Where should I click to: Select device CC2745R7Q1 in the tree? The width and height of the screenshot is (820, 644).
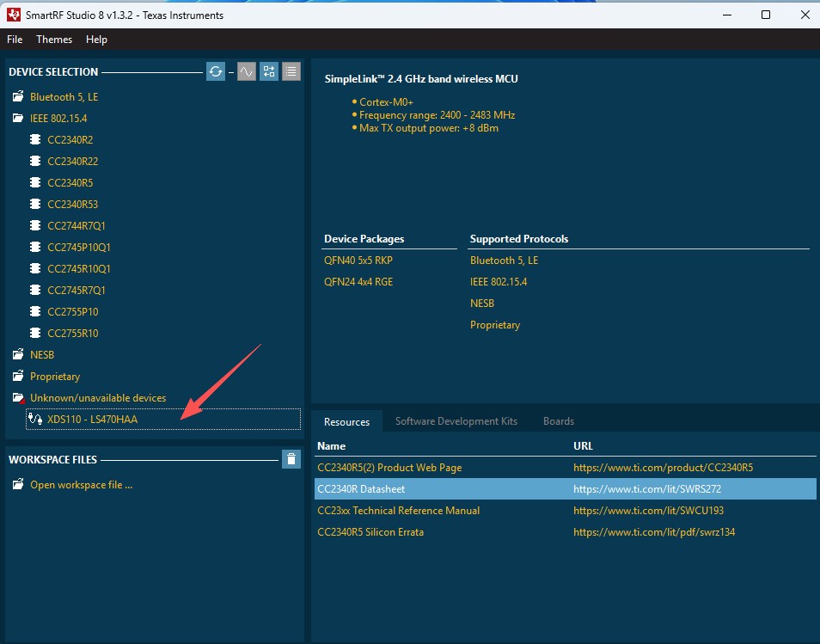(x=76, y=290)
